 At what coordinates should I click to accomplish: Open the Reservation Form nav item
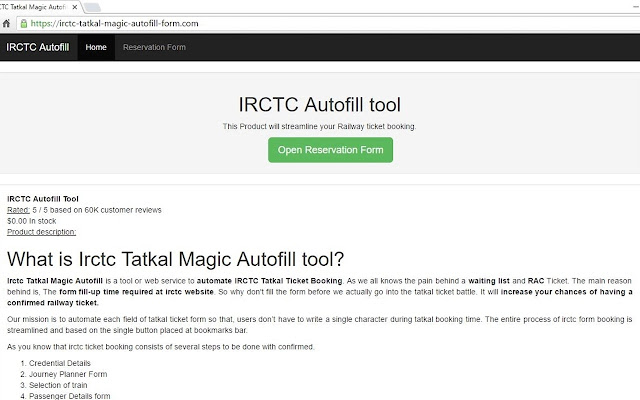(x=154, y=47)
